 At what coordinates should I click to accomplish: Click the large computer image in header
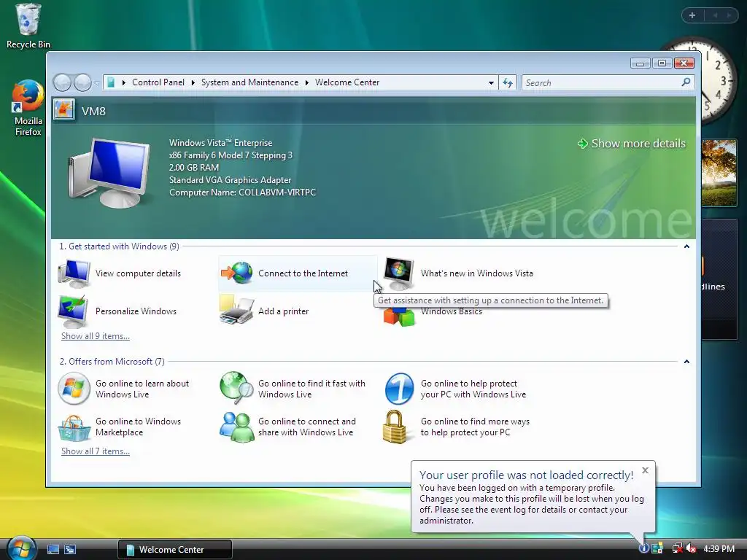(109, 172)
